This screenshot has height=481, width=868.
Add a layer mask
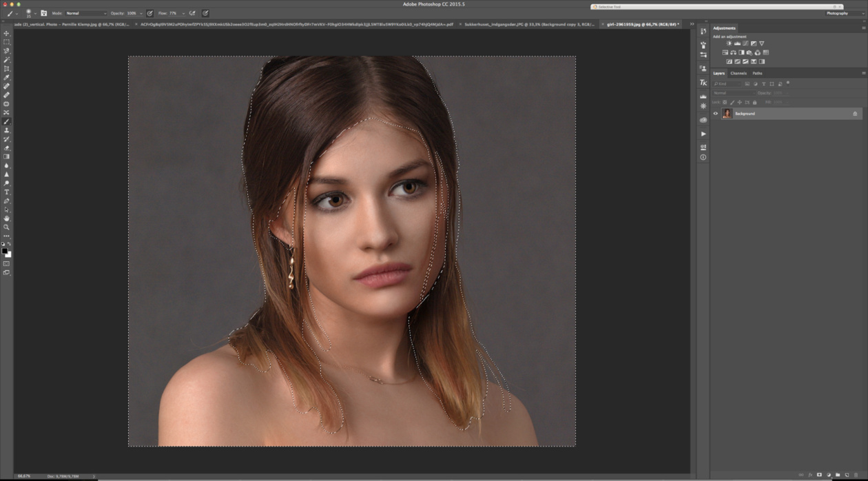pyautogui.click(x=819, y=475)
